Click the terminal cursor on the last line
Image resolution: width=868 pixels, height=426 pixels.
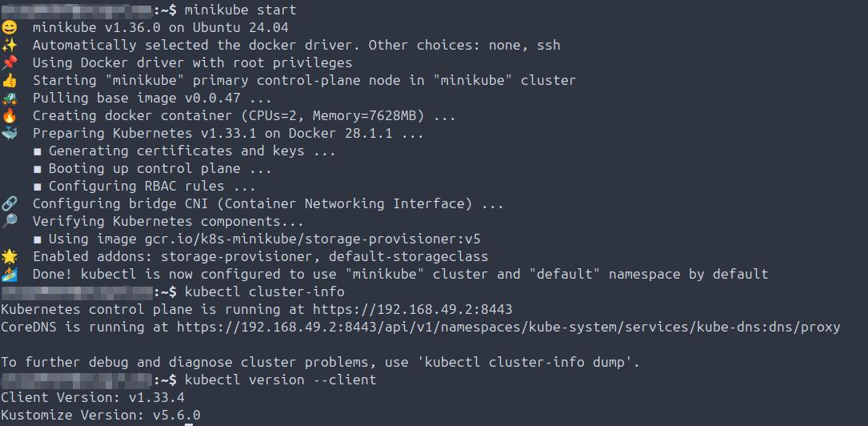(x=189, y=424)
